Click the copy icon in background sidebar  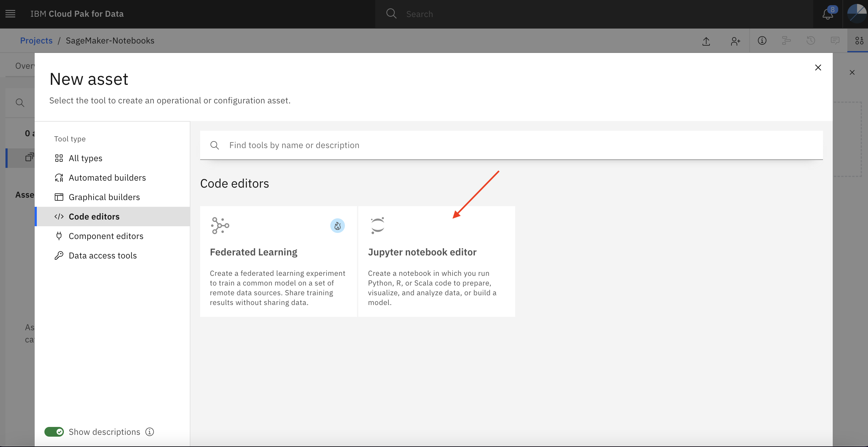coord(30,157)
